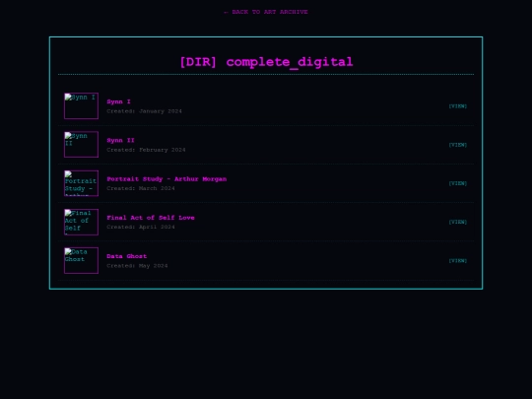Click the Created: February 2024 text
Viewport: 532px width, 399px height.
coord(146,150)
